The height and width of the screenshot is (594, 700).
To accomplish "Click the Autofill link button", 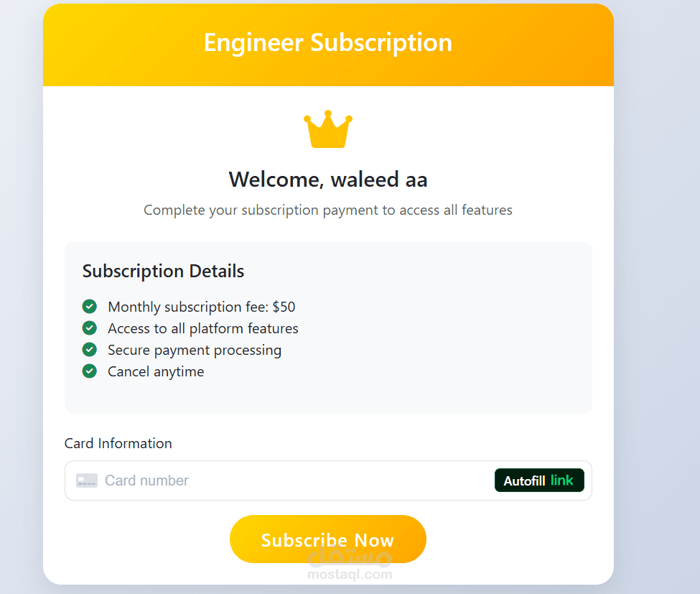I will [x=539, y=480].
